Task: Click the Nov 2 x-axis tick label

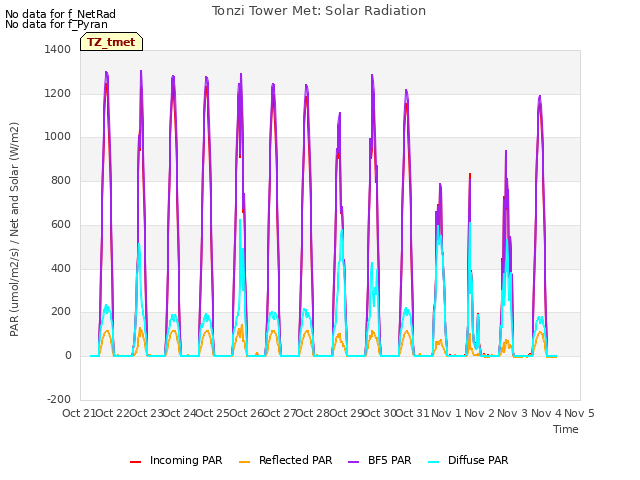Action: [x=480, y=413]
